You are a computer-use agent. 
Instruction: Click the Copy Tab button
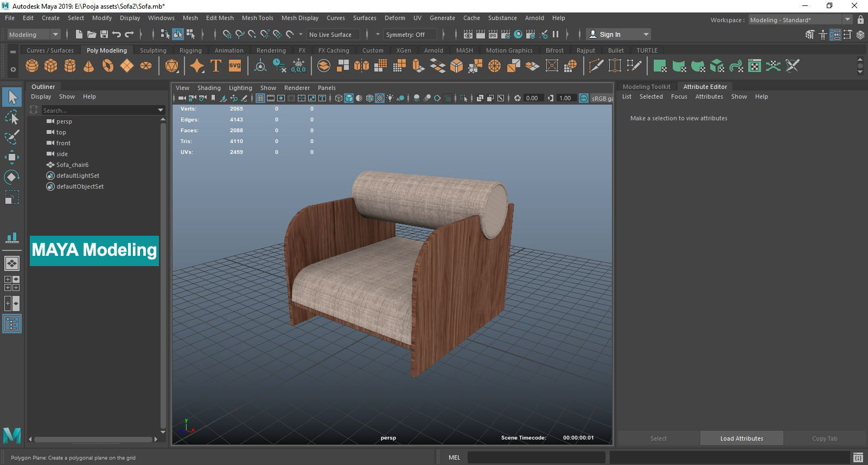825,438
